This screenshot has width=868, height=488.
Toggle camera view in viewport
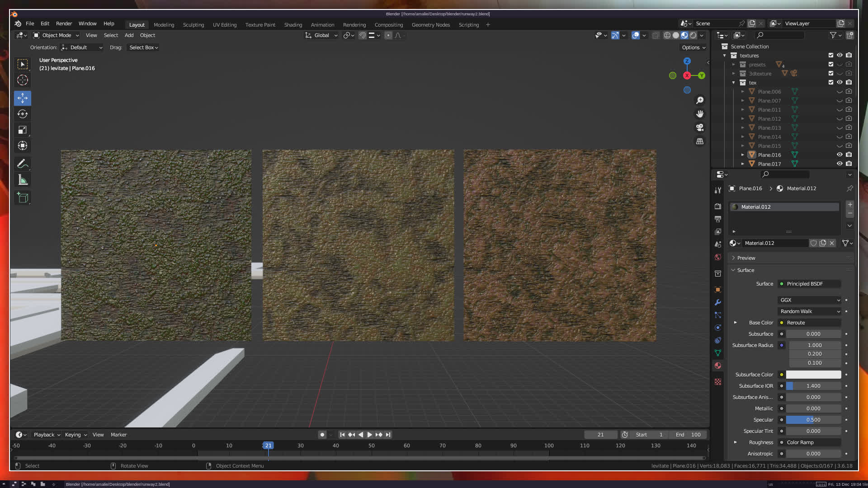point(700,128)
